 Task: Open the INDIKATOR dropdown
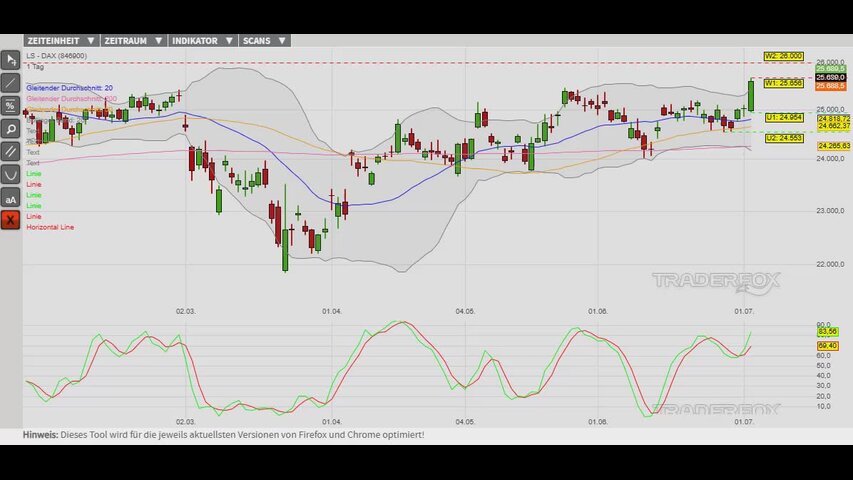(x=202, y=41)
